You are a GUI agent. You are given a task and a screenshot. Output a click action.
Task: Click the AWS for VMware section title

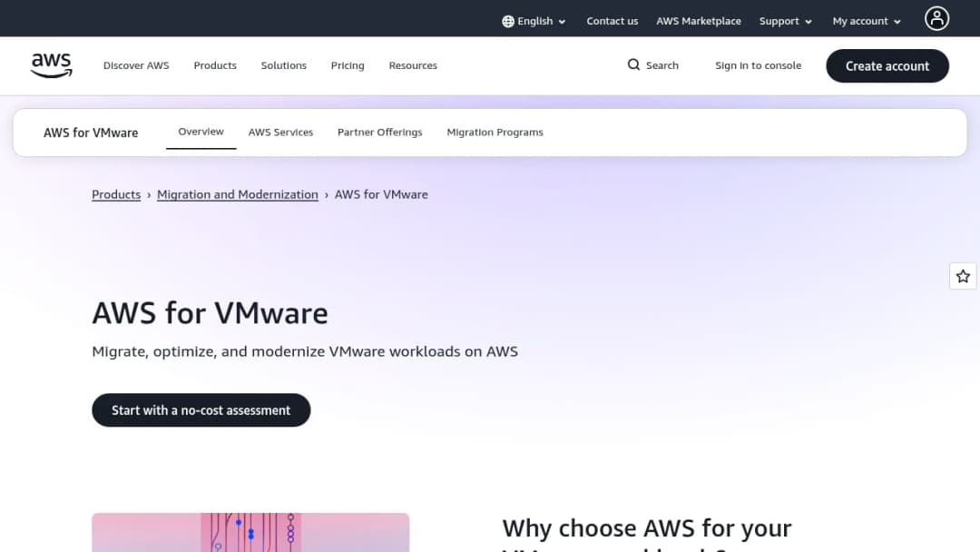[91, 133]
